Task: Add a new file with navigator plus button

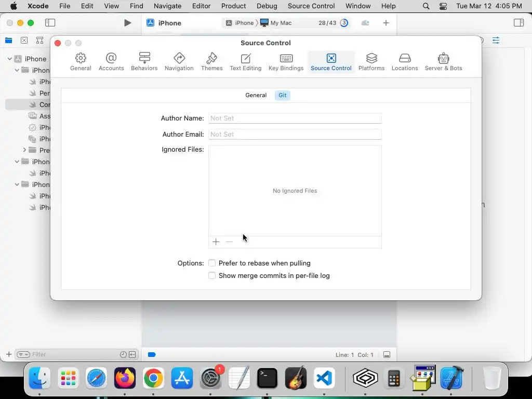Action: (9, 354)
